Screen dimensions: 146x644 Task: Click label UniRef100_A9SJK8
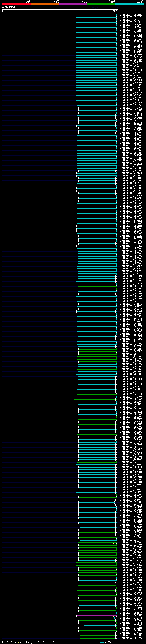pyautogui.click(x=131, y=103)
